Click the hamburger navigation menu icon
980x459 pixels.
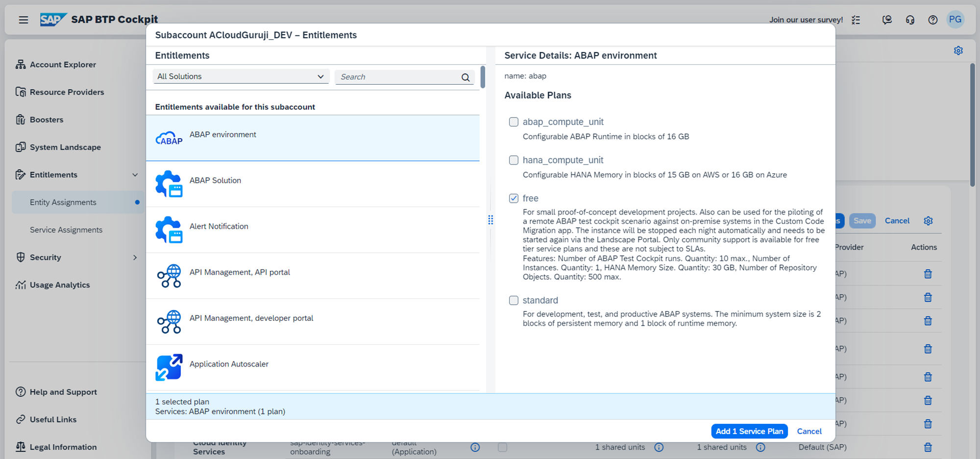(x=23, y=20)
